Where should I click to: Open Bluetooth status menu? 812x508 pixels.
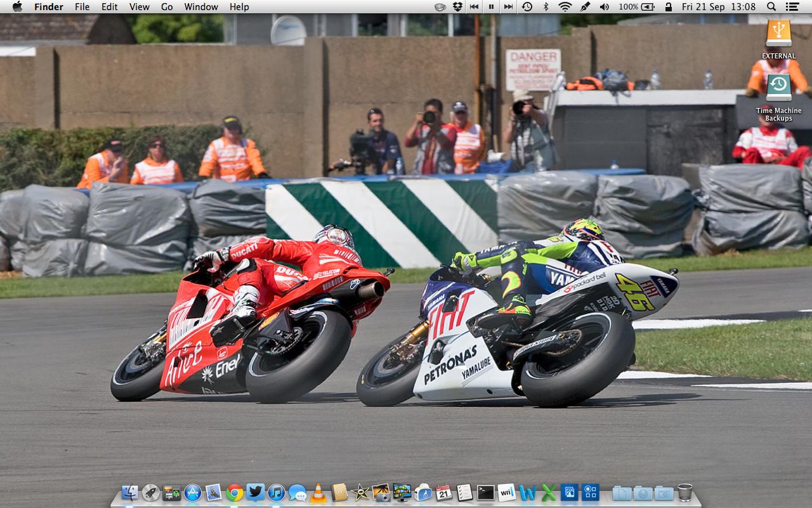[x=546, y=7]
